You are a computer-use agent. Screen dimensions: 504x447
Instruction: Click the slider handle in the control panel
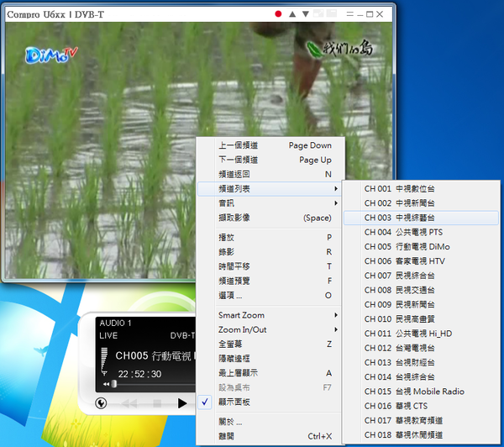click(113, 384)
